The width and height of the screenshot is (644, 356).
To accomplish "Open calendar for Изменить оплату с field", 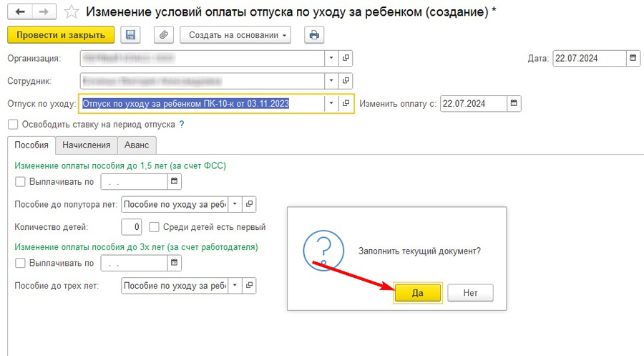I will tap(514, 103).
